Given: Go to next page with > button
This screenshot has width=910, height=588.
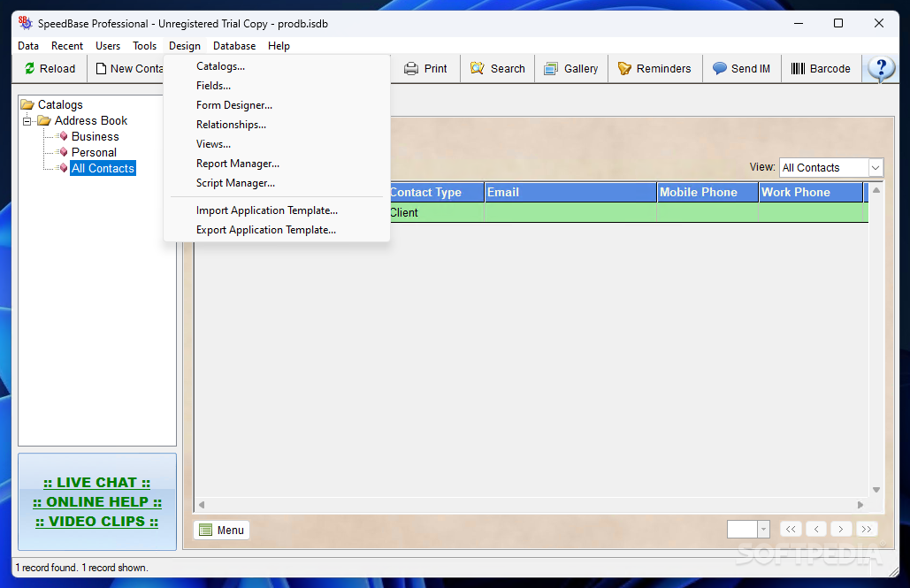Looking at the screenshot, I should click(x=841, y=529).
